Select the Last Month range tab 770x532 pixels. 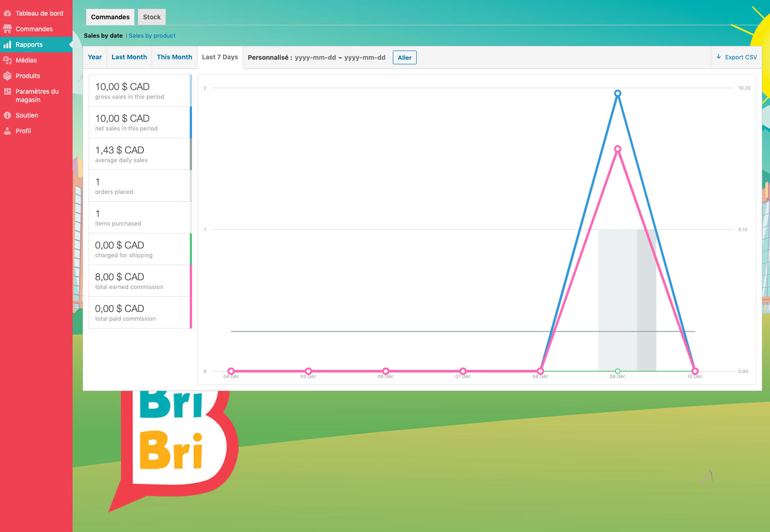tap(129, 57)
